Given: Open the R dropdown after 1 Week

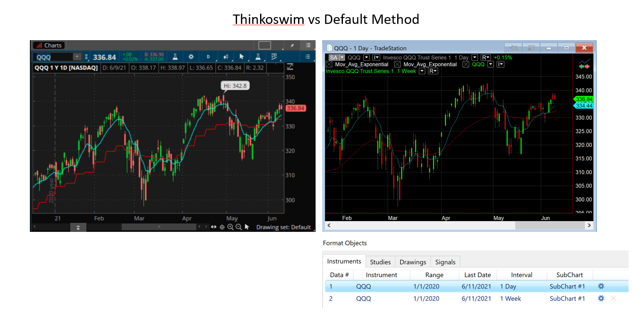Looking at the screenshot, I should click(x=433, y=71).
